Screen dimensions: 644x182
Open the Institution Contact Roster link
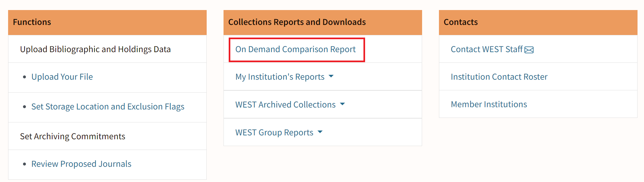(x=499, y=77)
